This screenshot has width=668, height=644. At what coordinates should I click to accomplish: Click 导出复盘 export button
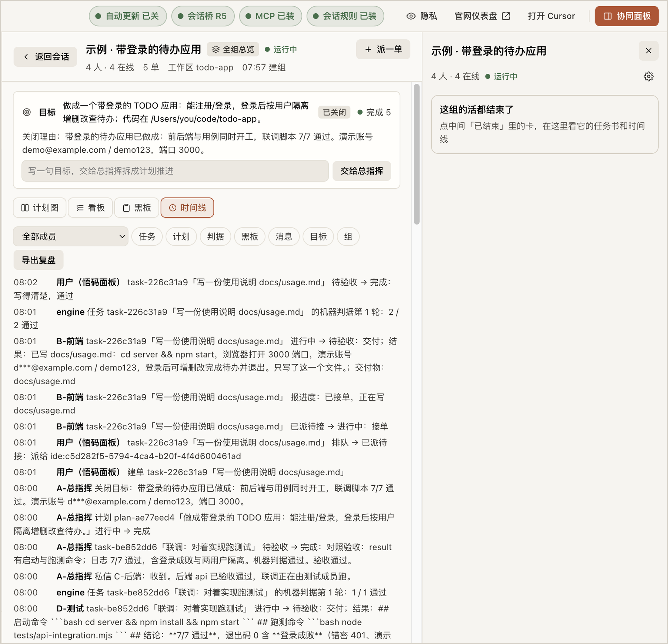pos(39,260)
